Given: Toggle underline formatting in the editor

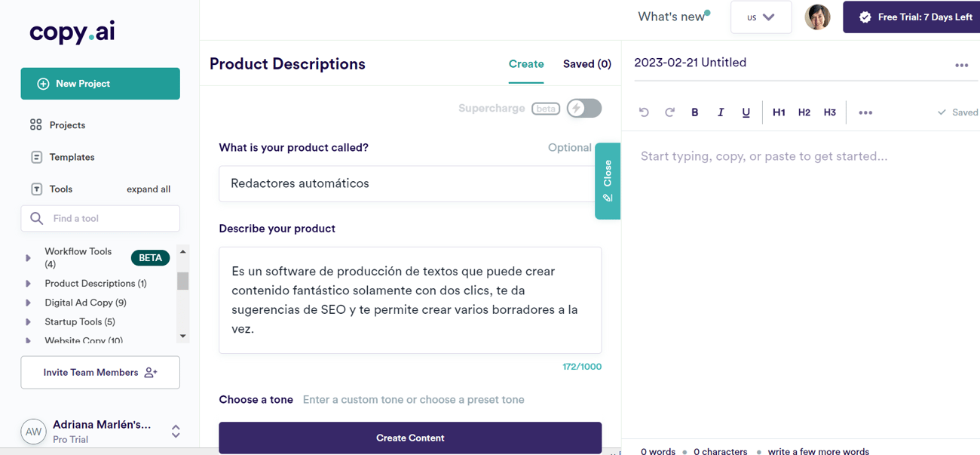Looking at the screenshot, I should pos(746,112).
